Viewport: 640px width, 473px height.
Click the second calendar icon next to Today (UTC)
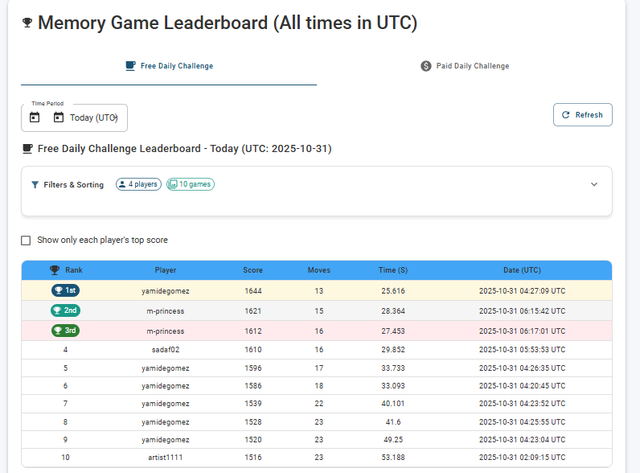tap(59, 118)
